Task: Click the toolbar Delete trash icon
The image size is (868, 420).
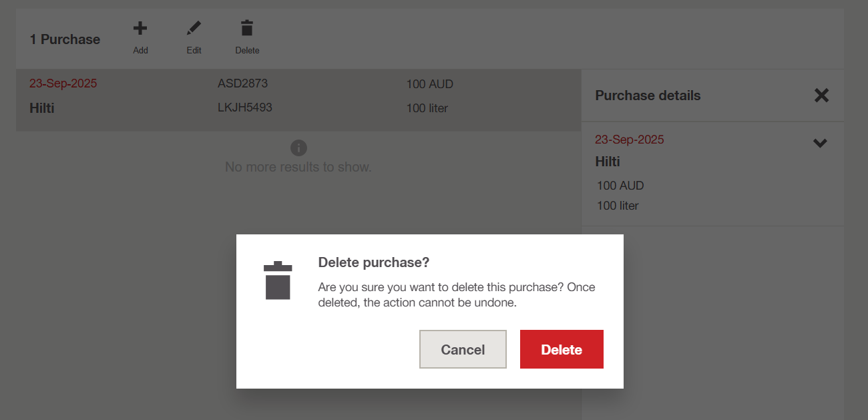Action: [x=247, y=29]
